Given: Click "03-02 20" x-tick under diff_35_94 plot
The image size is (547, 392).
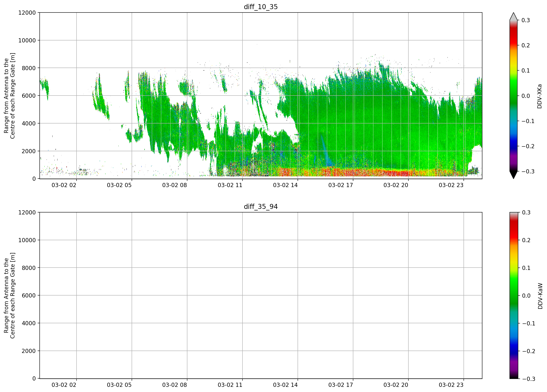Looking at the screenshot, I should (x=396, y=385).
